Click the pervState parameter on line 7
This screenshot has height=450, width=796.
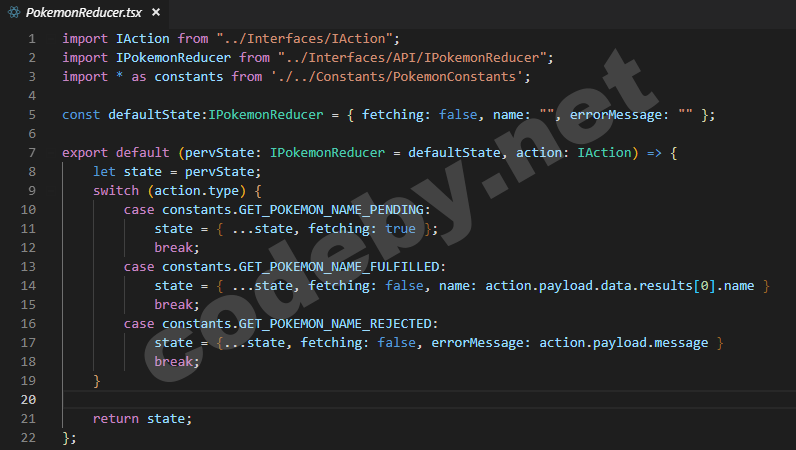tap(219, 153)
